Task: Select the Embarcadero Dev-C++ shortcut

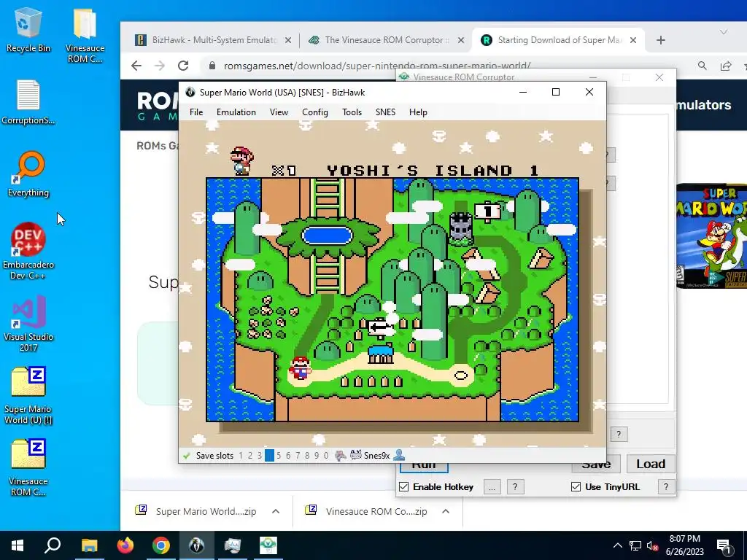Action: click(28, 251)
